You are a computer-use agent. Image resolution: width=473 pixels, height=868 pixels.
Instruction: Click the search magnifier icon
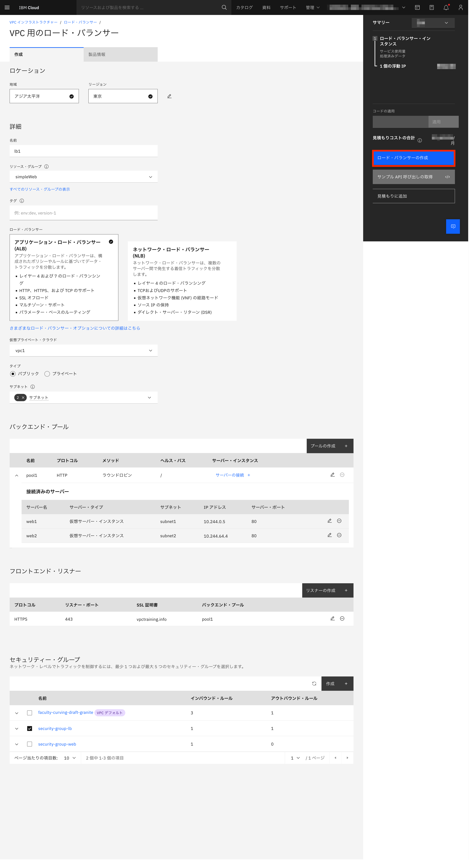224,7
